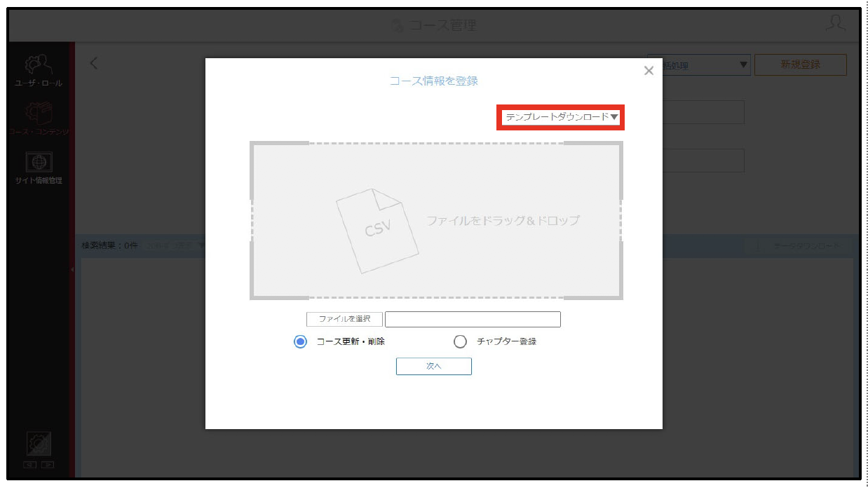Screen dimensions: 868x488
Task: Click the ファイルを選択 button
Action: pyautogui.click(x=344, y=319)
